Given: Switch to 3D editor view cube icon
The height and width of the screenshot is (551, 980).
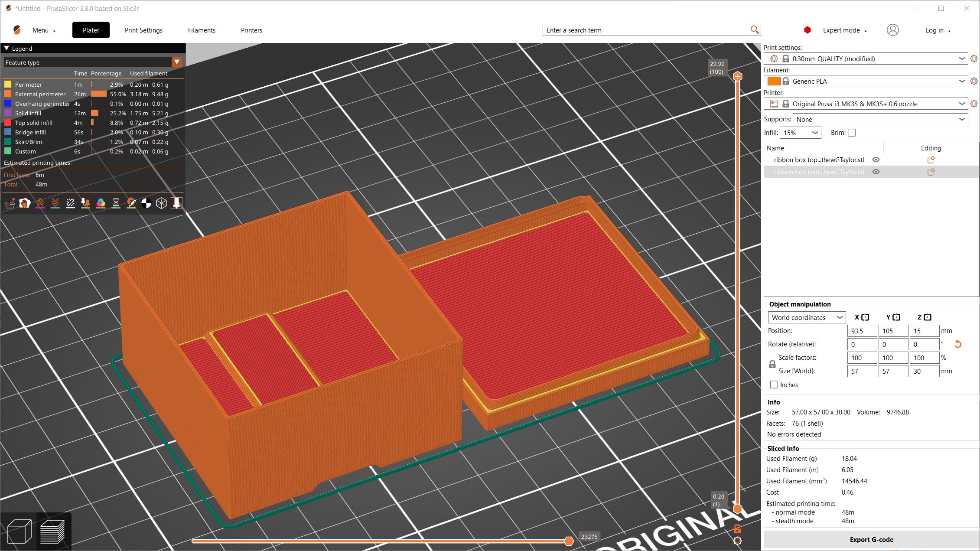Looking at the screenshot, I should 20,531.
